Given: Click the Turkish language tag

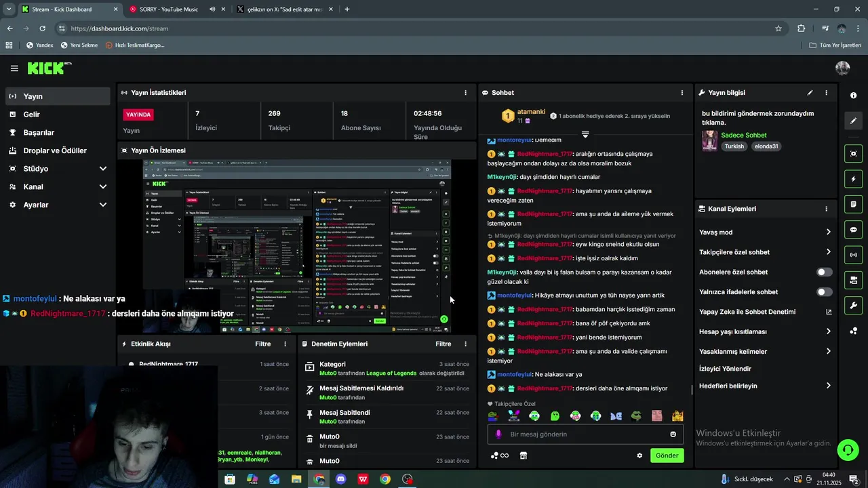Looking at the screenshot, I should (734, 146).
